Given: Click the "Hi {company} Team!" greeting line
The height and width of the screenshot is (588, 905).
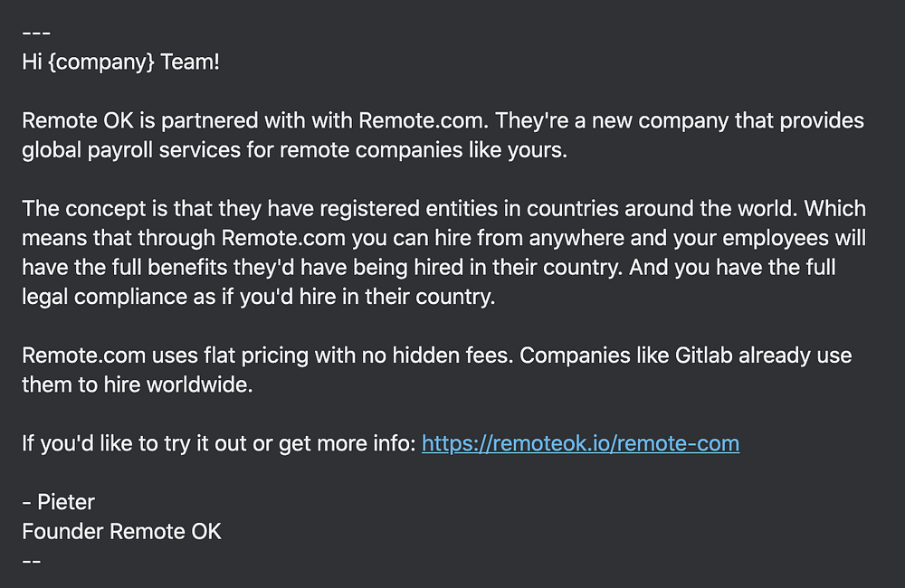Looking at the screenshot, I should [120, 64].
